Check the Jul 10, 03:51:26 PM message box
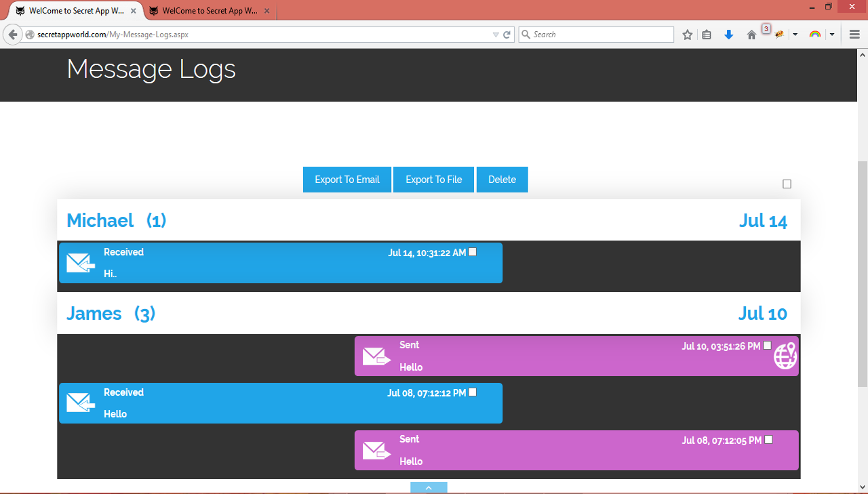 [768, 346]
